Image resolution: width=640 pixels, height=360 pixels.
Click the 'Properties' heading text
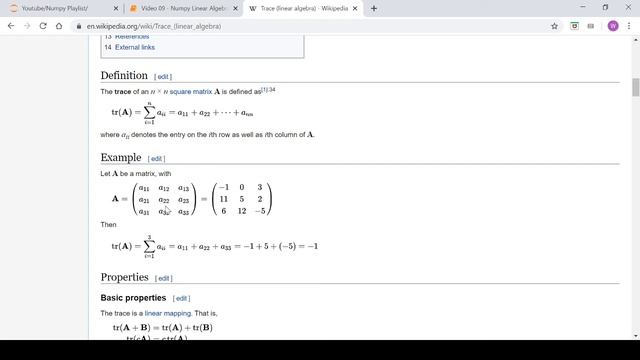point(124,277)
